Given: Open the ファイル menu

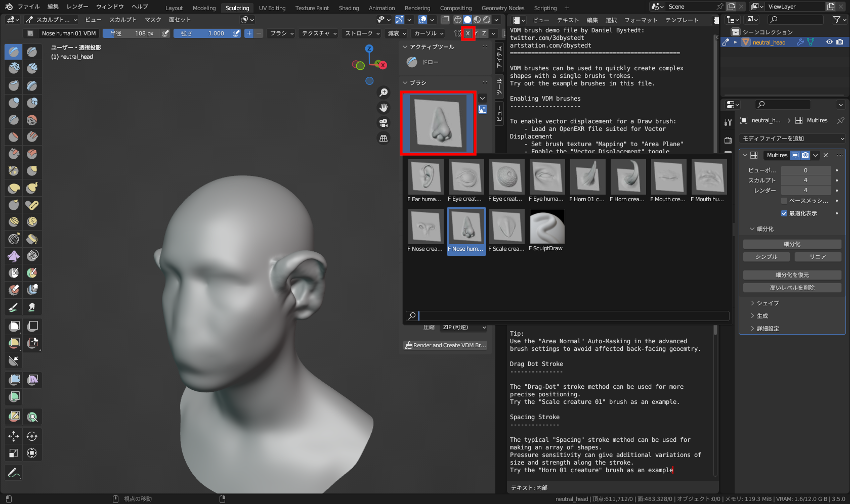Looking at the screenshot, I should pos(28,7).
